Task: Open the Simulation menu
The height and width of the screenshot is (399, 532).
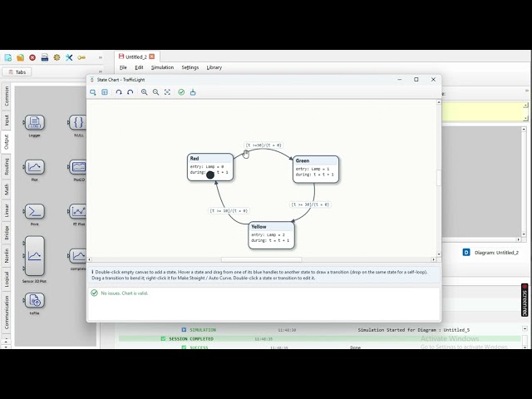Action: pos(163,67)
